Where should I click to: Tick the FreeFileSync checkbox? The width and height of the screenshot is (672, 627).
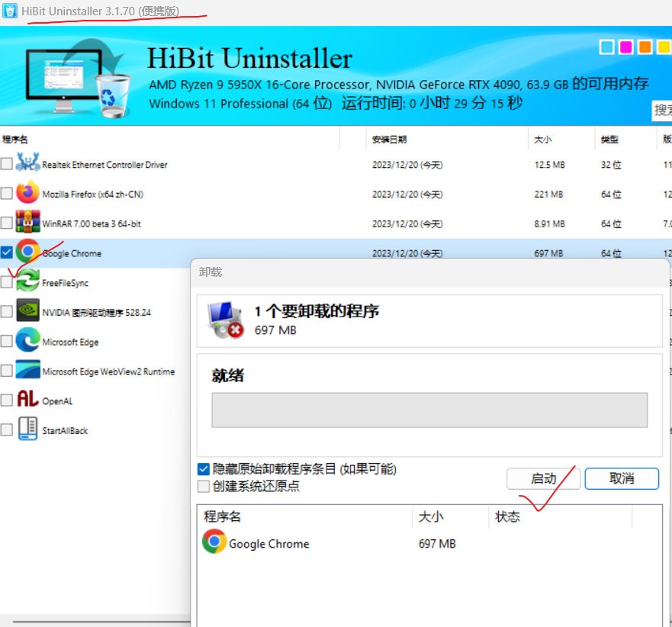[x=6, y=282]
